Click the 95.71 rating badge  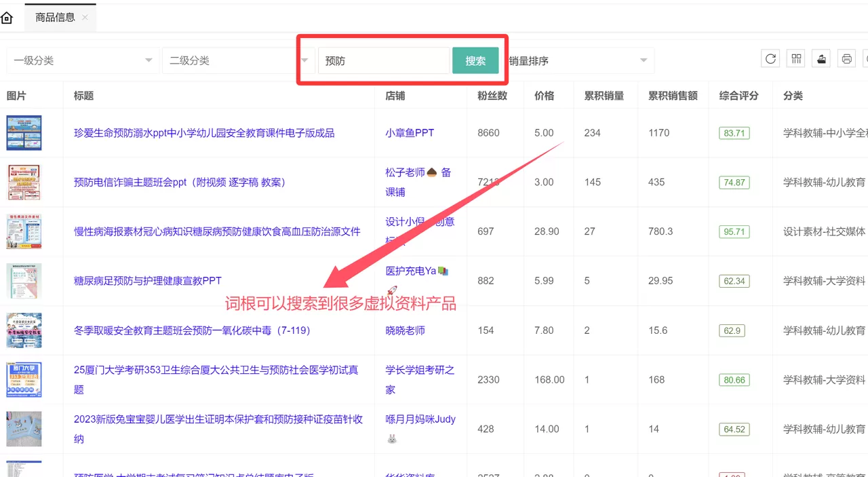coord(734,231)
